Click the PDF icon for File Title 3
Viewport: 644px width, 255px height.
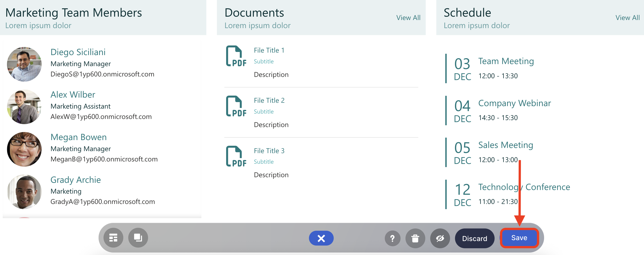coord(236,157)
